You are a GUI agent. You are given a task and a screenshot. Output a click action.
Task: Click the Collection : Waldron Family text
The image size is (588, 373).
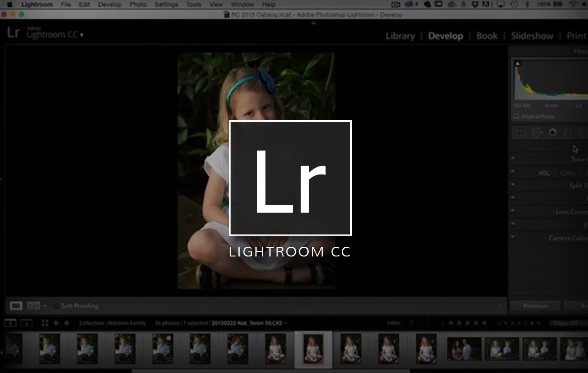(x=112, y=323)
